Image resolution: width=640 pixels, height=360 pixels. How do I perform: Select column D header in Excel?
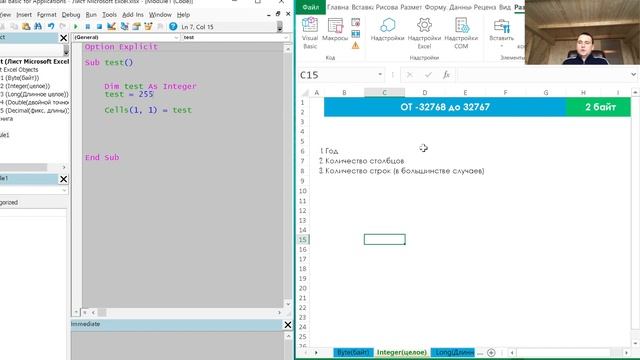[x=424, y=93]
